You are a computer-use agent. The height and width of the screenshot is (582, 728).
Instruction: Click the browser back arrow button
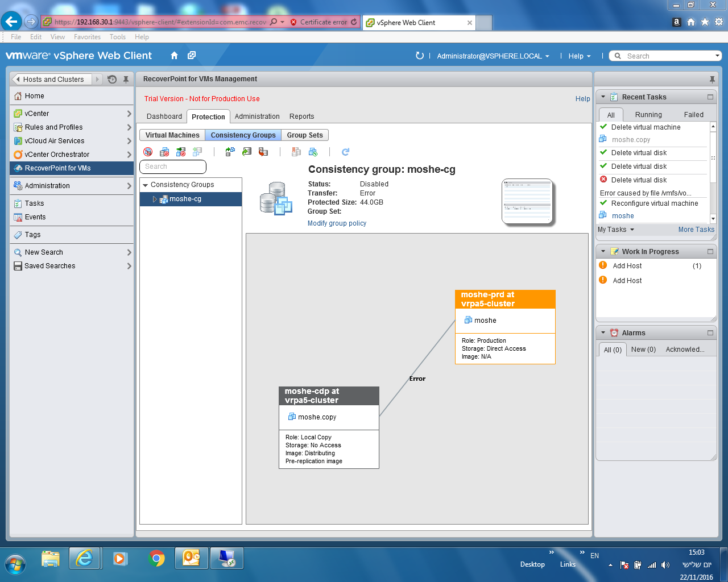pyautogui.click(x=11, y=22)
